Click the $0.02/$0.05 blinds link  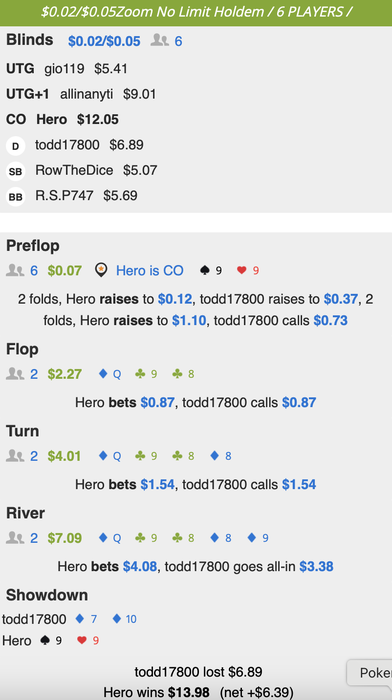(104, 42)
